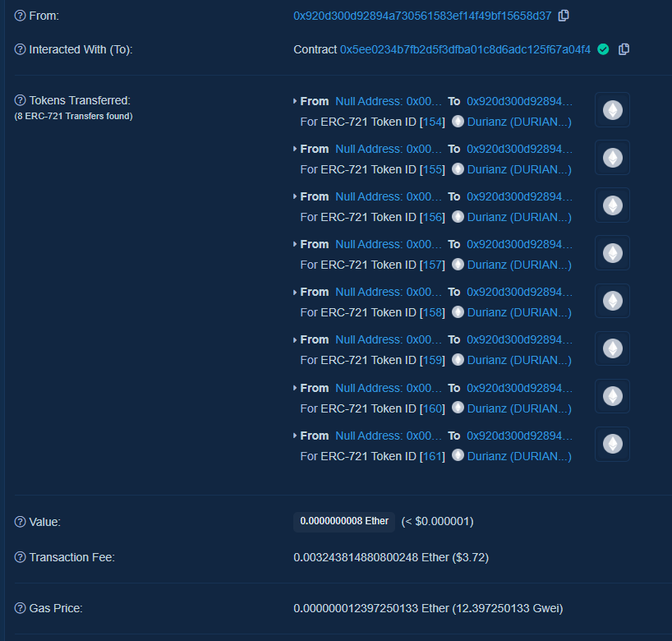The height and width of the screenshot is (641, 672).
Task: Open NFT thumbnail for Token ID 158
Action: 612,301
